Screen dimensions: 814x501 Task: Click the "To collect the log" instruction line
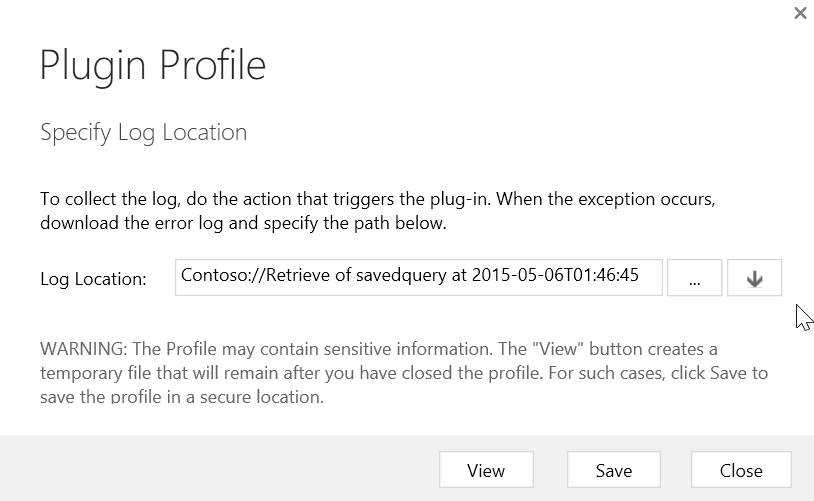coord(376,198)
